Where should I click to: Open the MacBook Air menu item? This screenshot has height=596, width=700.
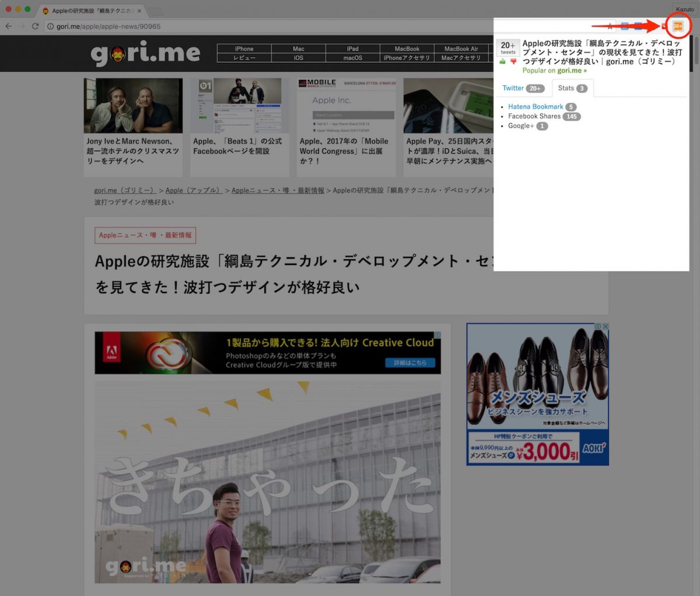pos(463,48)
